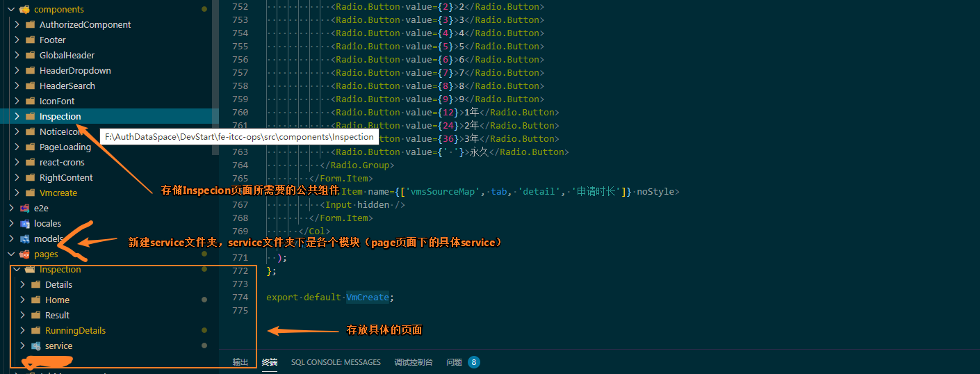Click the HeaderSearch folder icon

(x=31, y=86)
